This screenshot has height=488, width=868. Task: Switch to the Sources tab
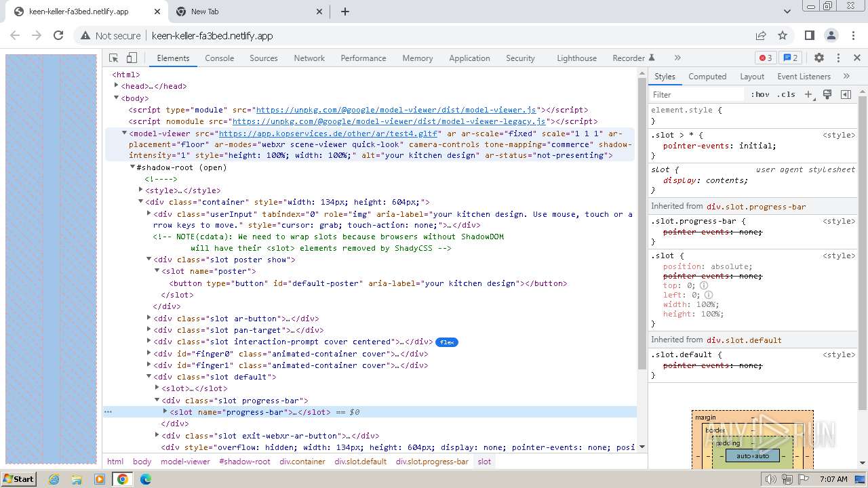coord(264,58)
